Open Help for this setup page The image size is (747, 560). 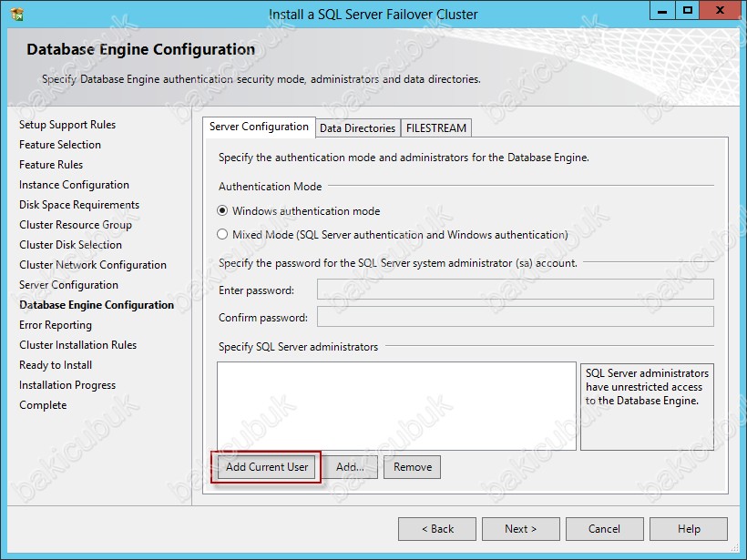click(689, 529)
